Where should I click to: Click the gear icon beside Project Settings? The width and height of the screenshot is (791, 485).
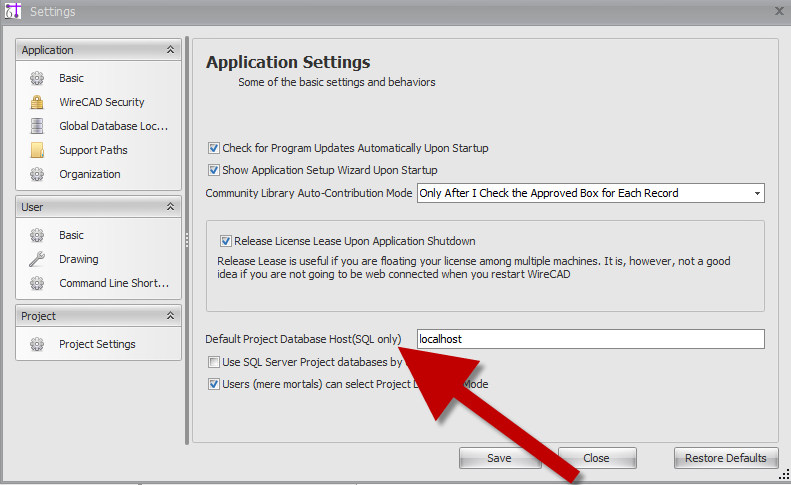[x=37, y=344]
